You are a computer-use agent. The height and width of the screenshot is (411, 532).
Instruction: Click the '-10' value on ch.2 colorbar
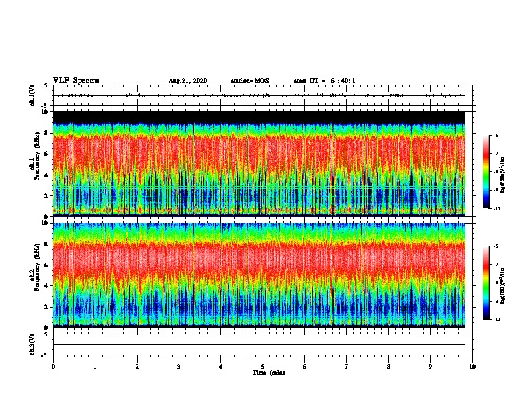pyautogui.click(x=496, y=320)
